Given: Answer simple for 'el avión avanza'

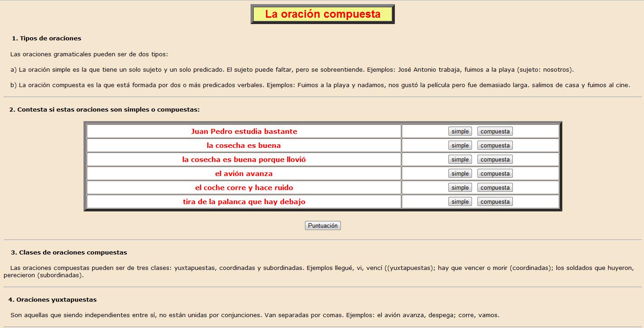Looking at the screenshot, I should (460, 173).
